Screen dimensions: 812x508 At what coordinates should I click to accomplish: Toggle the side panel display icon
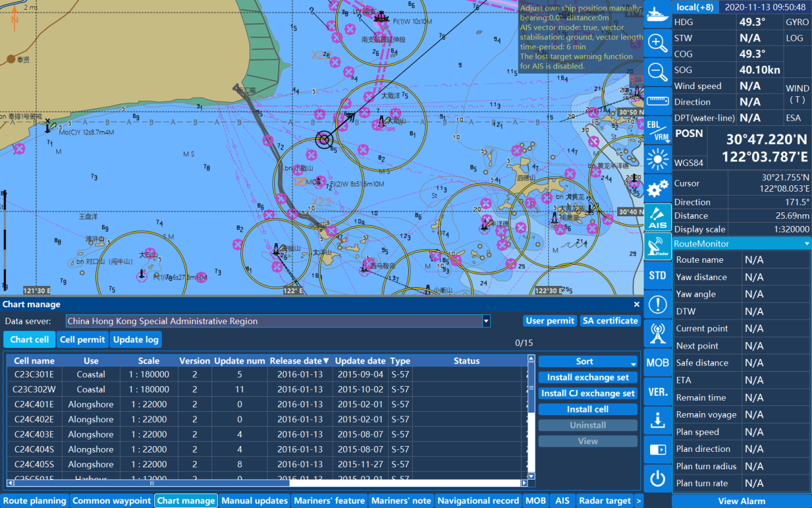(657, 450)
